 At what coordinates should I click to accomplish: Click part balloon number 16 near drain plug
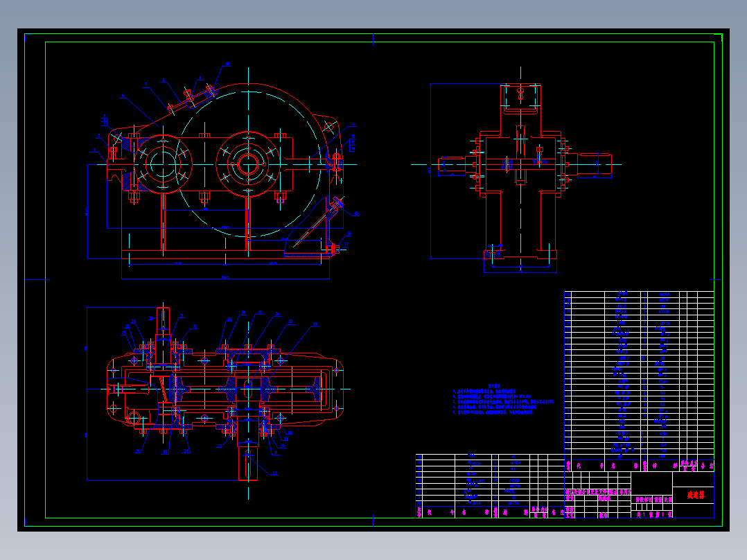[x=349, y=234]
